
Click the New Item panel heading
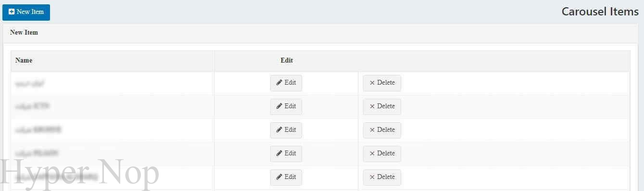click(x=24, y=33)
